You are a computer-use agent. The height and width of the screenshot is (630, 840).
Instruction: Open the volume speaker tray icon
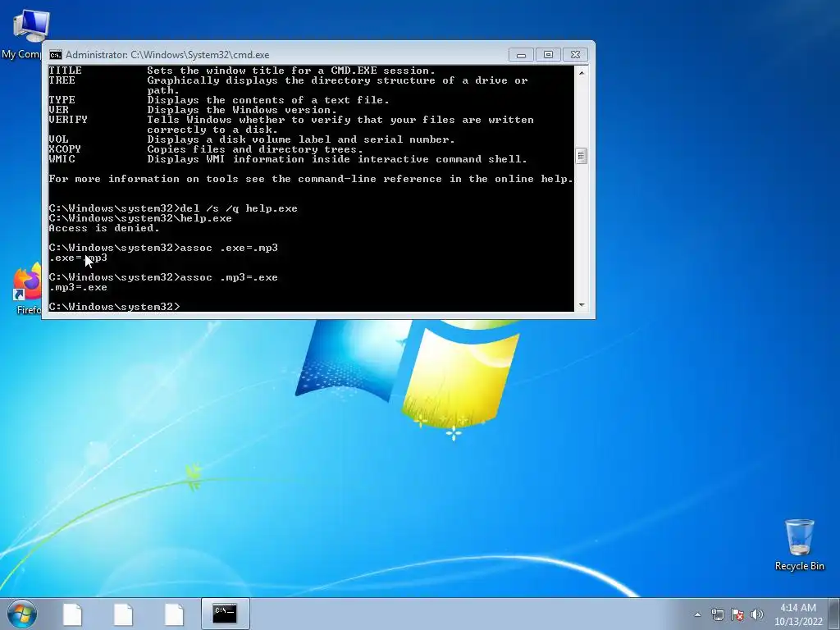point(757,614)
